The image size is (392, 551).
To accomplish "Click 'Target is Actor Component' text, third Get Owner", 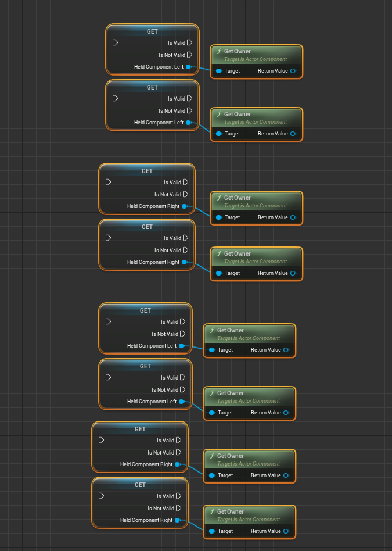I will point(256,206).
